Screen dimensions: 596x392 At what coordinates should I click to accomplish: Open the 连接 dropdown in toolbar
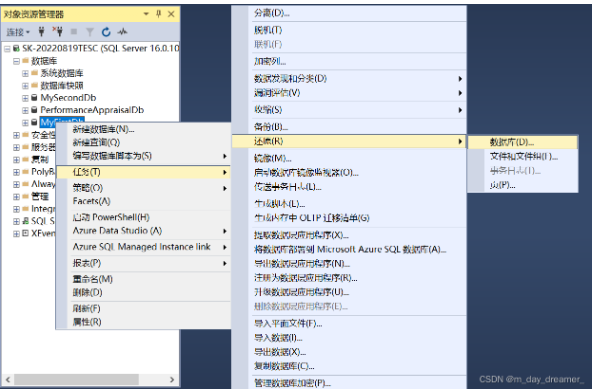(x=18, y=32)
